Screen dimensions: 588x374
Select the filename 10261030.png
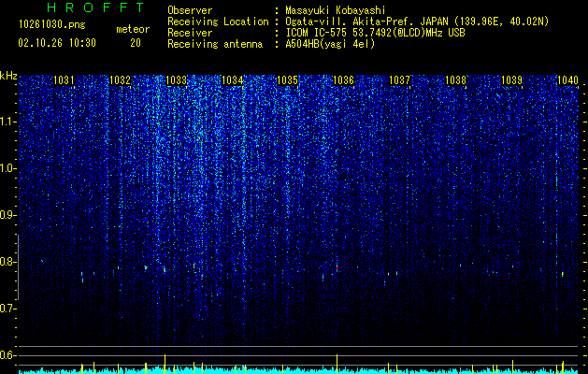pyautogui.click(x=52, y=25)
